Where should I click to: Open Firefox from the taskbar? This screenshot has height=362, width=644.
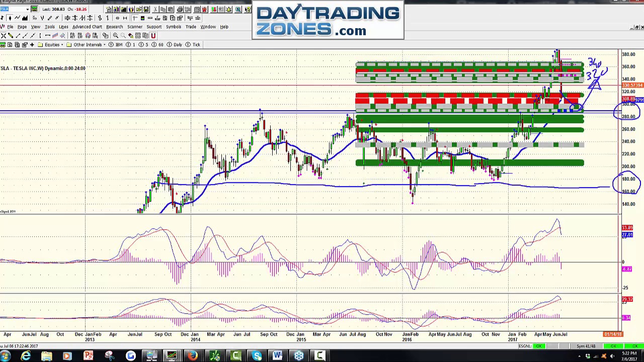193,356
